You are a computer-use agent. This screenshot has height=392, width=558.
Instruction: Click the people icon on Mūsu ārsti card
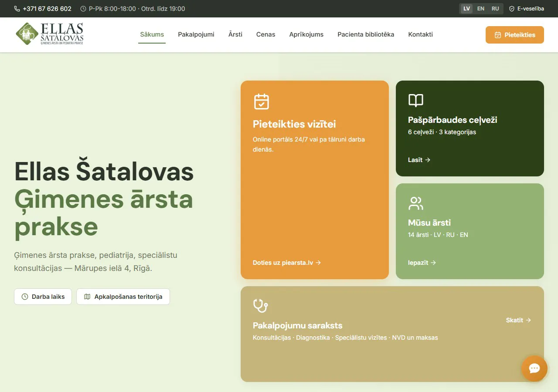pos(416,203)
